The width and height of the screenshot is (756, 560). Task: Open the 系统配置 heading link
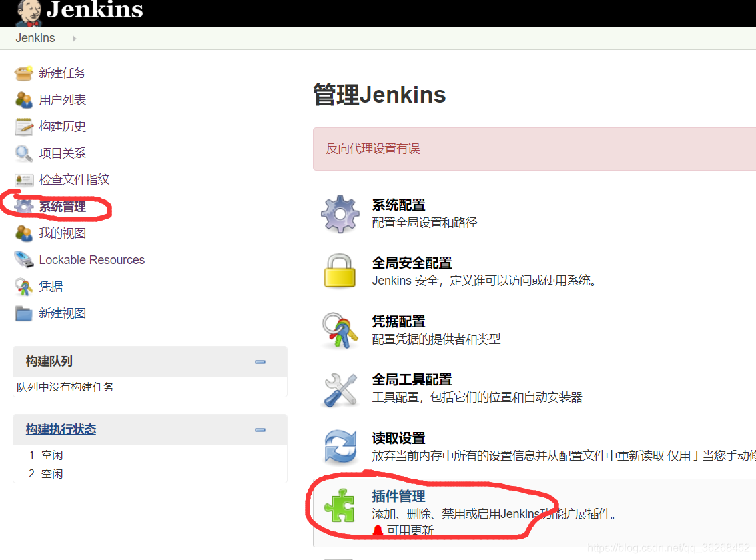[x=399, y=205]
